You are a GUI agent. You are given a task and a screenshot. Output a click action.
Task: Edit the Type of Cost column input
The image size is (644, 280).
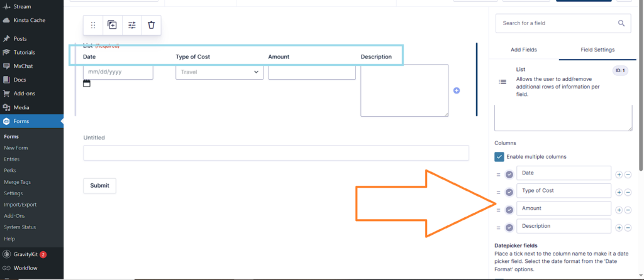(x=564, y=191)
